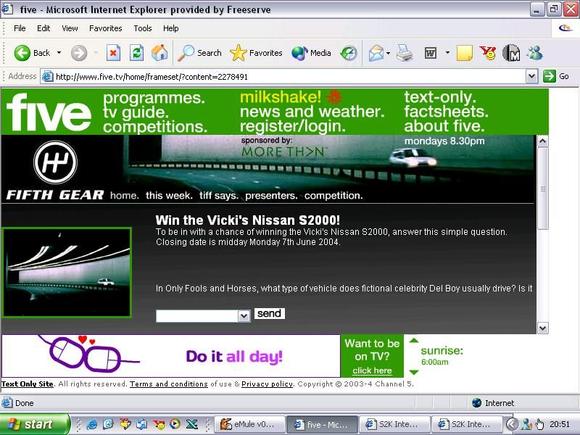Open Fifth Gear this week. link
The image size is (580, 435).
pyautogui.click(x=169, y=195)
